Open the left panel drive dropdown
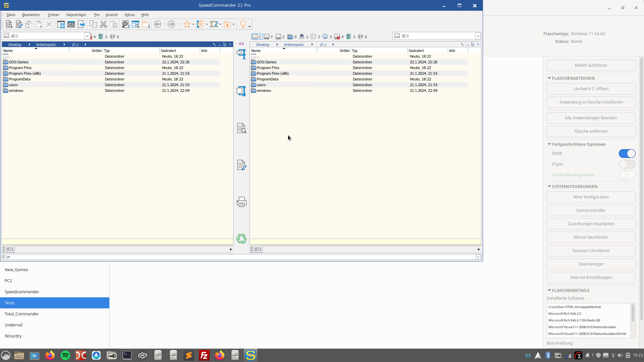 tap(87, 36)
